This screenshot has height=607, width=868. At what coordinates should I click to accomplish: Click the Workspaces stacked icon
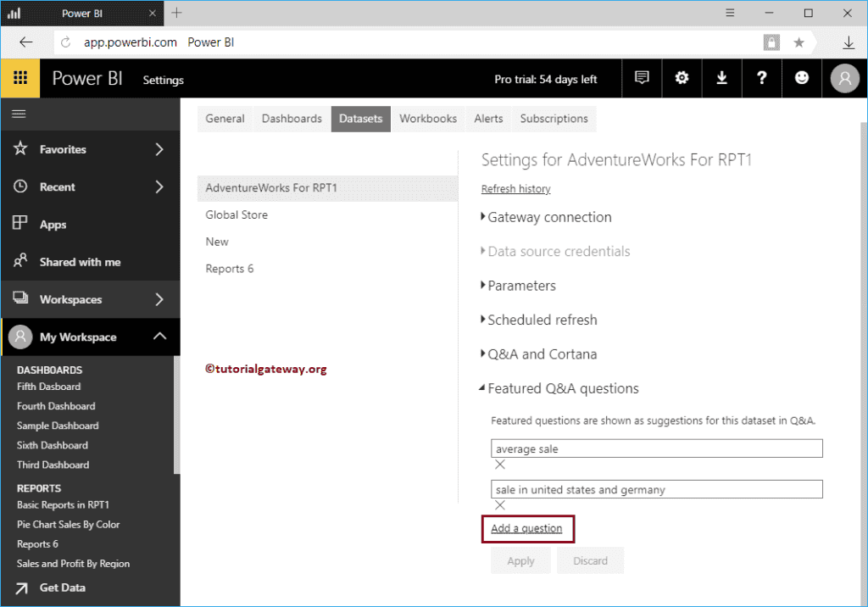point(20,298)
